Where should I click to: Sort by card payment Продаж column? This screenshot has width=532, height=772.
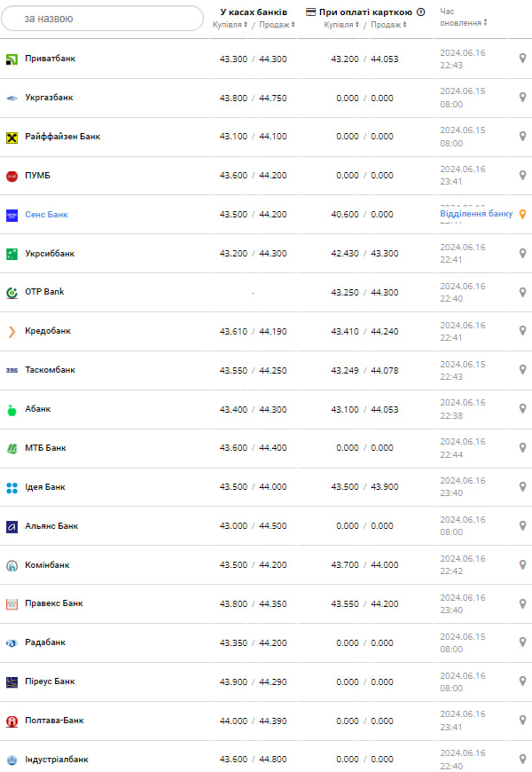387,25
